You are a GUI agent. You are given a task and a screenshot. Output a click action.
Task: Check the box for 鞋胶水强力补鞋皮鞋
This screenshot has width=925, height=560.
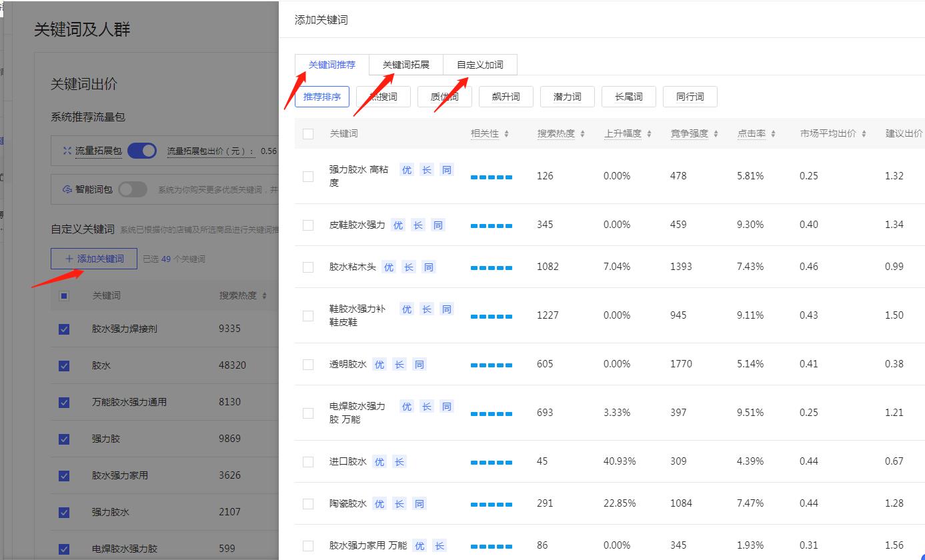(308, 316)
